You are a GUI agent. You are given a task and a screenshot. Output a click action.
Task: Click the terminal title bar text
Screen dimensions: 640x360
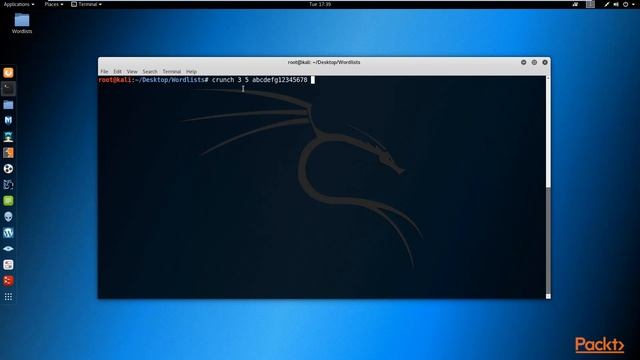tap(324, 62)
